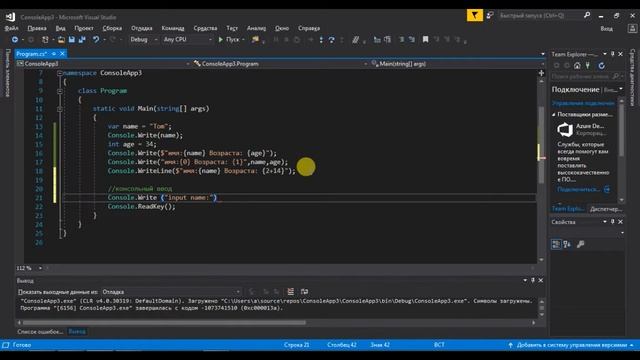Open the Сборка menu
This screenshot has width=640, height=360.
tap(112, 28)
